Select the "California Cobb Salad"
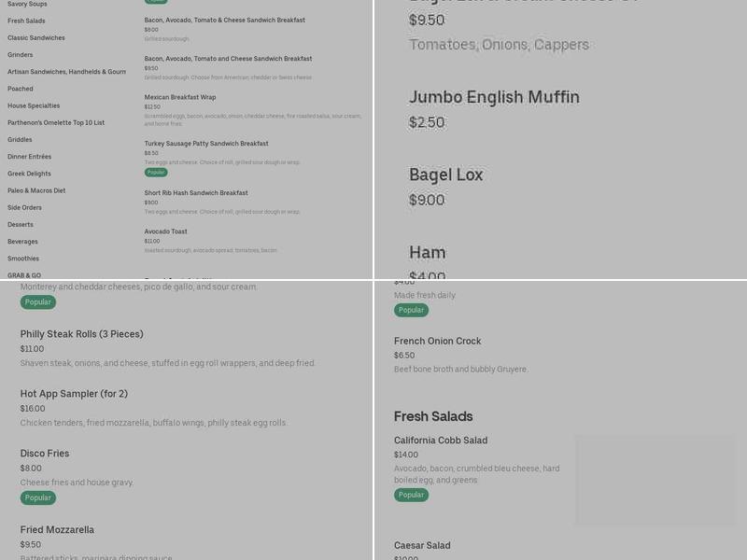 [x=441, y=440]
